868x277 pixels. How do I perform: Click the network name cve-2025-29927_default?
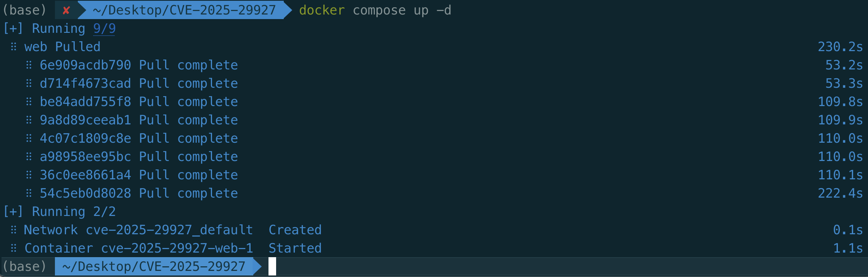[x=169, y=230]
